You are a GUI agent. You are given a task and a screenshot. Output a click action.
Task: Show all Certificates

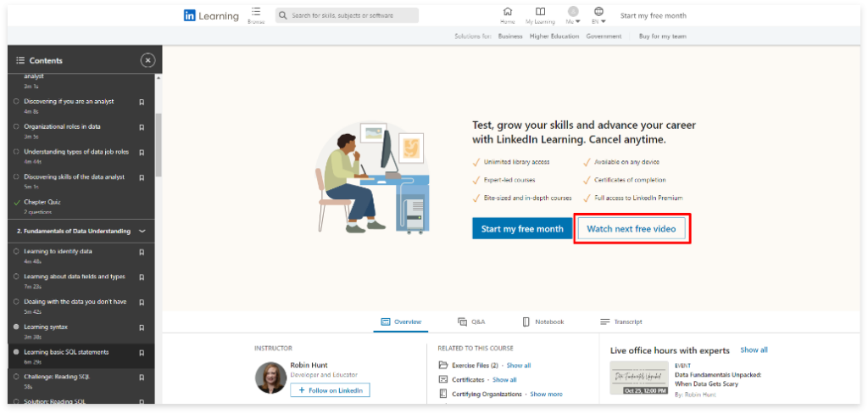pyautogui.click(x=504, y=379)
